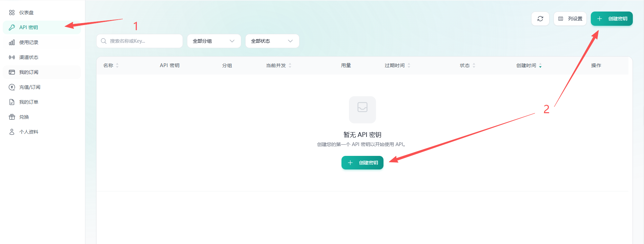Click the person icon for 个人资料

(x=12, y=132)
